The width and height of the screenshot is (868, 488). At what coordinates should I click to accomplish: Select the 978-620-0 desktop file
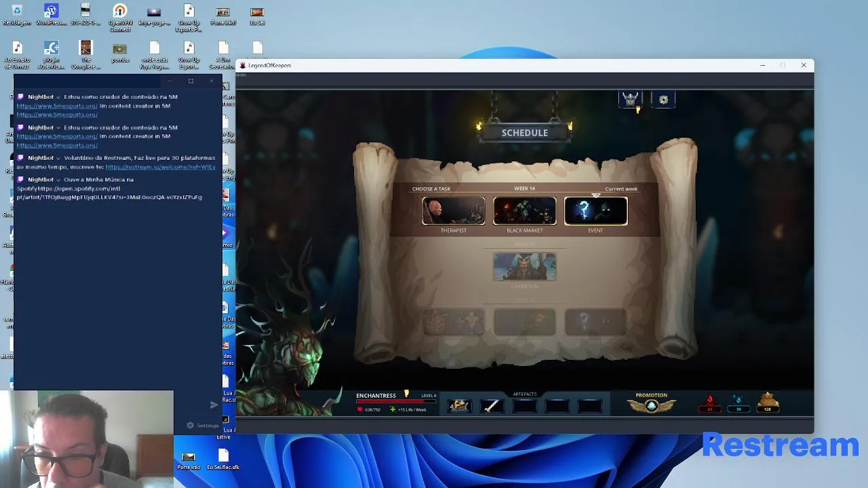[x=85, y=15]
